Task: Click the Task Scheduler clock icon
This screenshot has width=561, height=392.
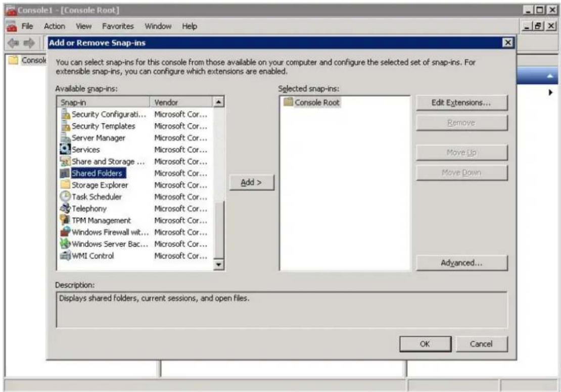Action: 66,197
